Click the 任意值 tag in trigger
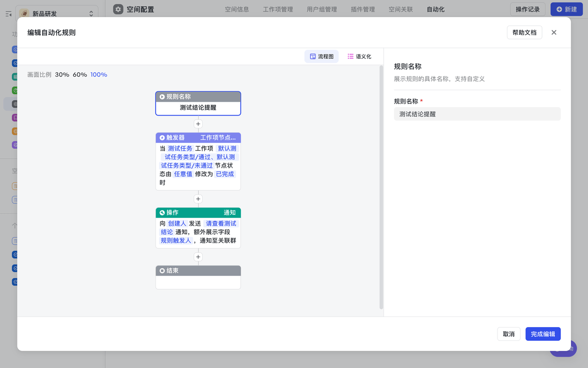Screen dimensions: 588x368 tap(183, 174)
